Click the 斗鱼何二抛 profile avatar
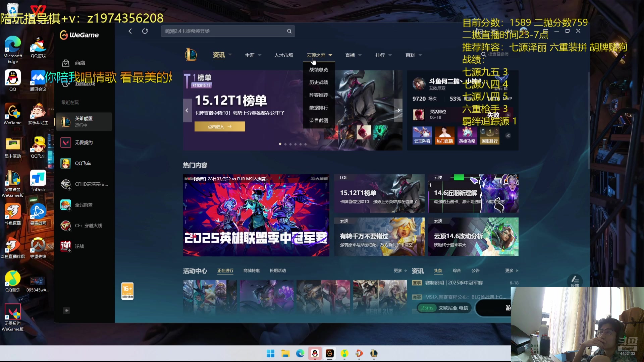The height and width of the screenshot is (362, 644). tap(419, 83)
